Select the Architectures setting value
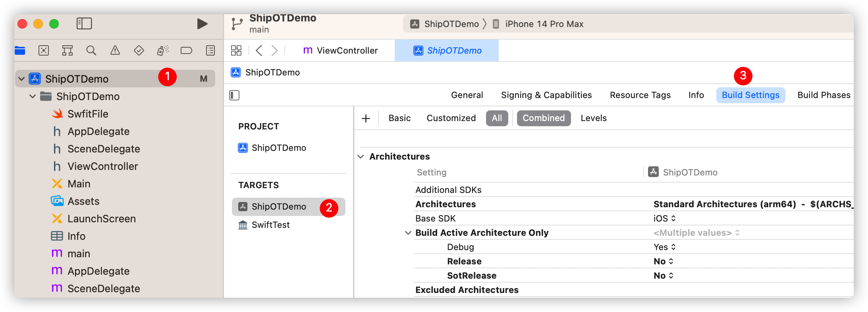868x312 pixels. click(753, 204)
